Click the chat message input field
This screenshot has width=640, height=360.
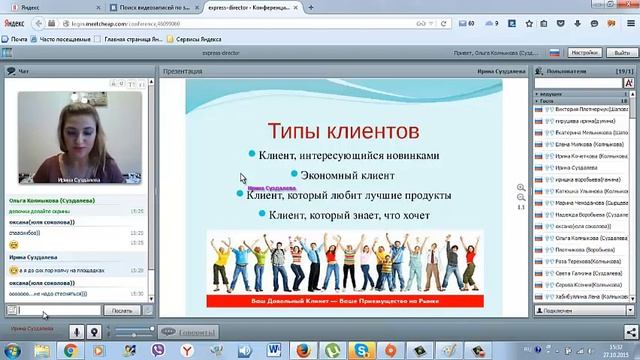click(x=60, y=311)
